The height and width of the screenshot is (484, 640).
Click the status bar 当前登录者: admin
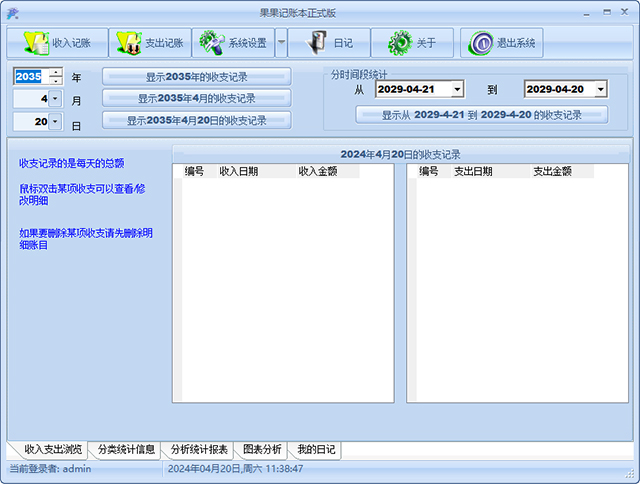coord(50,468)
